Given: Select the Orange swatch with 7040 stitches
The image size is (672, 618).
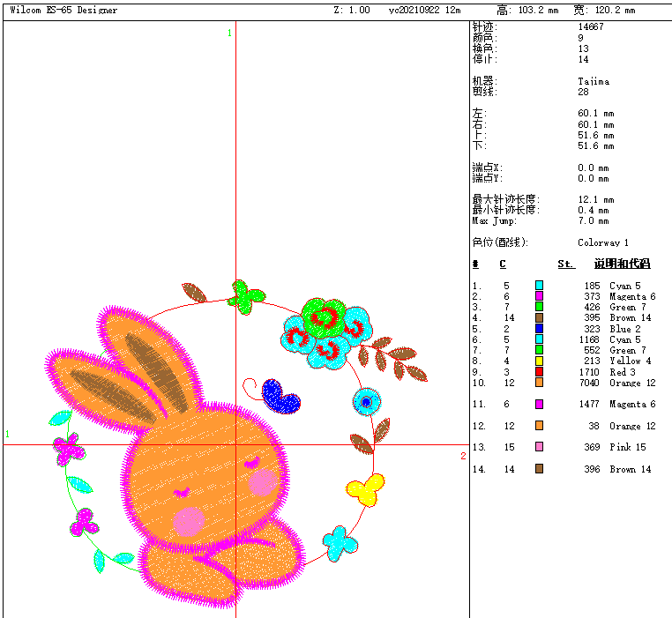Looking at the screenshot, I should 539,383.
